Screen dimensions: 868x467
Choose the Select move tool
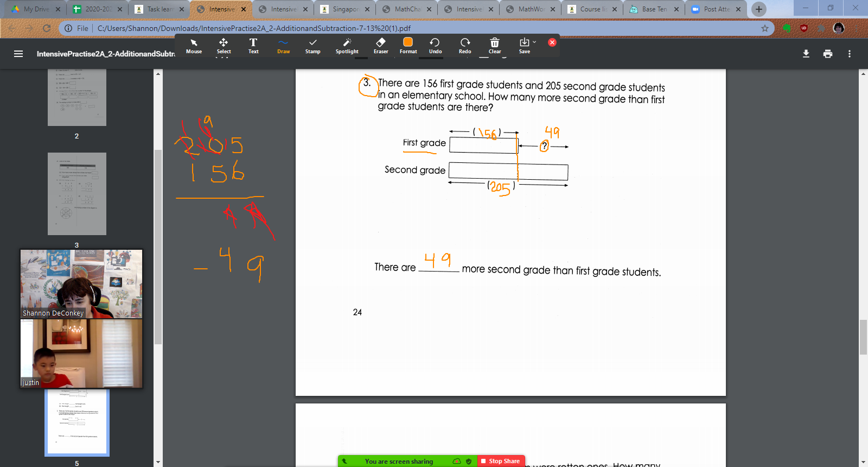tap(224, 46)
